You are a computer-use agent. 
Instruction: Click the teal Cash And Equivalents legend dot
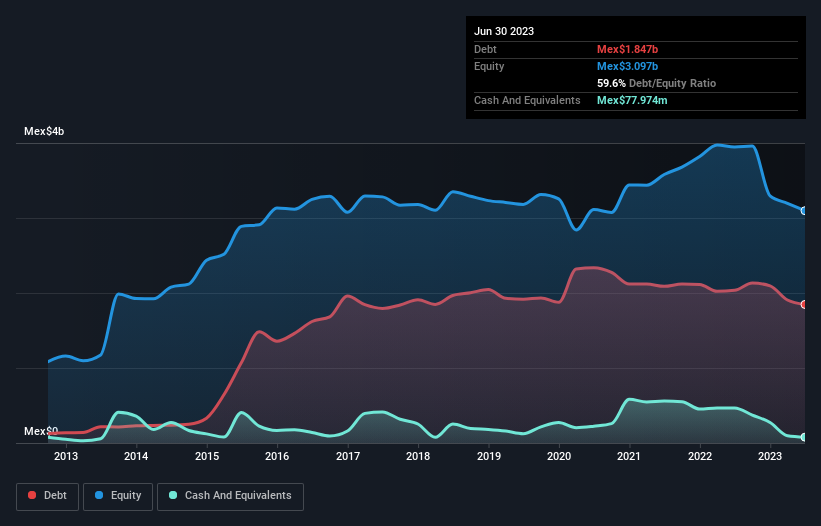click(x=173, y=495)
